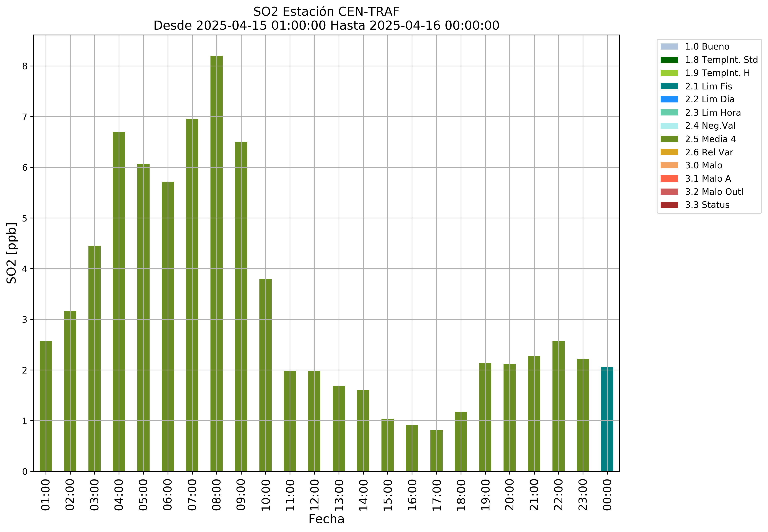This screenshot has height=532, width=768.
Task: Click the '2.6 Rel Var' legend label
Action: [709, 152]
